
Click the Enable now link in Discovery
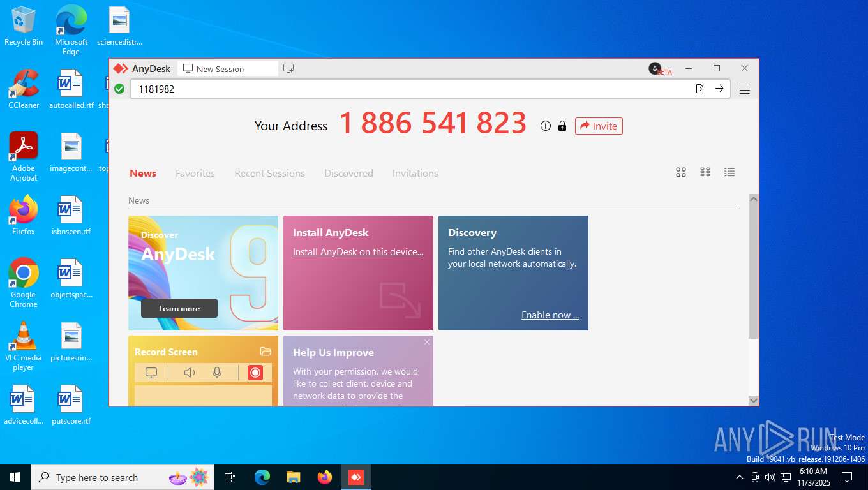click(550, 315)
